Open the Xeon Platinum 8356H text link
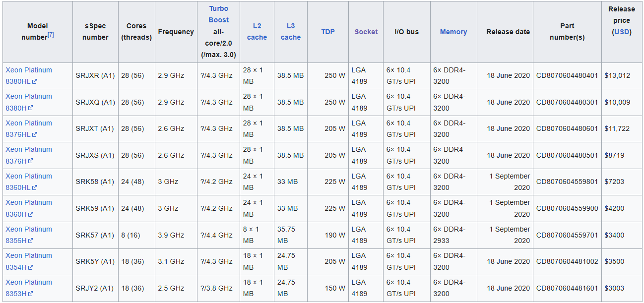Screen dimensions: 644x303 [29, 229]
